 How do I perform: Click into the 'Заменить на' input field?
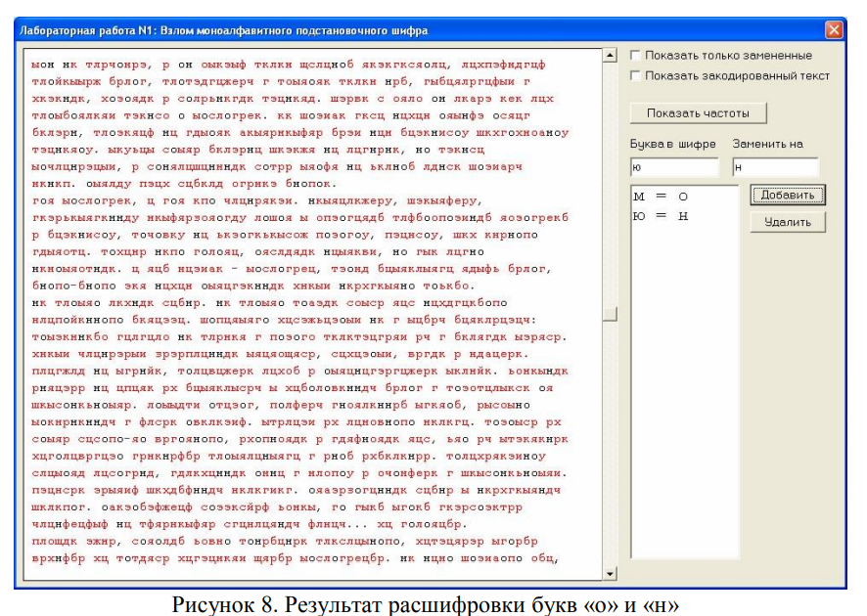click(775, 167)
